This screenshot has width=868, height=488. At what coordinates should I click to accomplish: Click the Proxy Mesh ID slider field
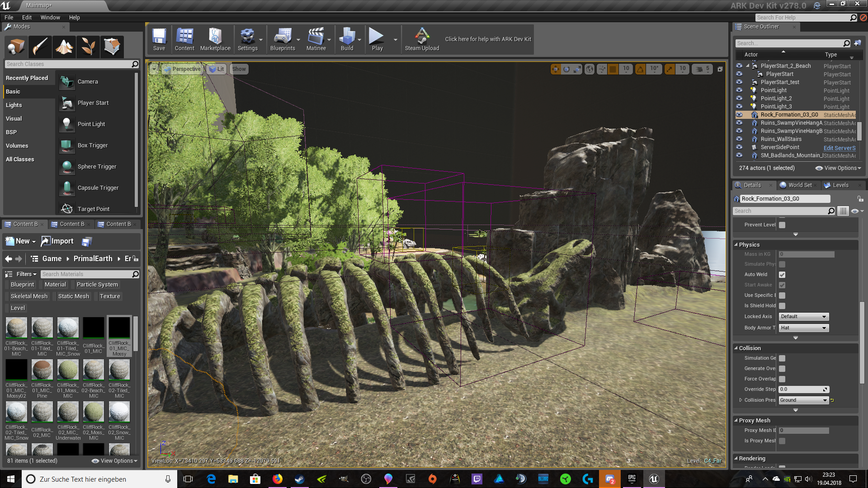(x=804, y=431)
